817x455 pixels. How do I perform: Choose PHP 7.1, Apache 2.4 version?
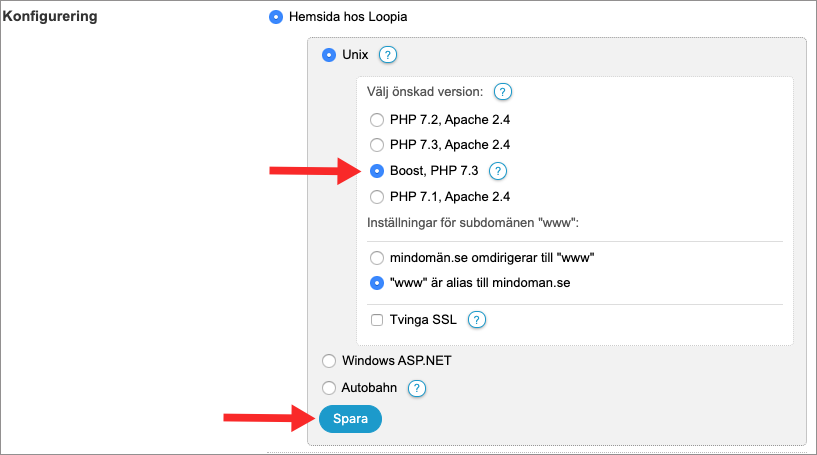(x=377, y=197)
